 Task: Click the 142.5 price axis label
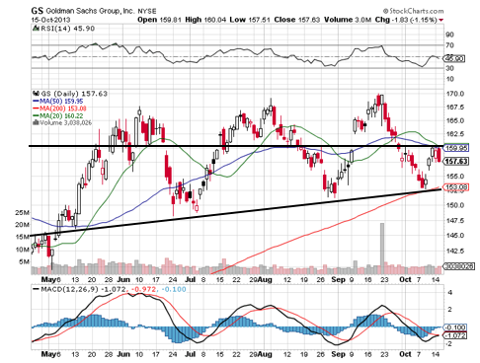click(x=455, y=250)
